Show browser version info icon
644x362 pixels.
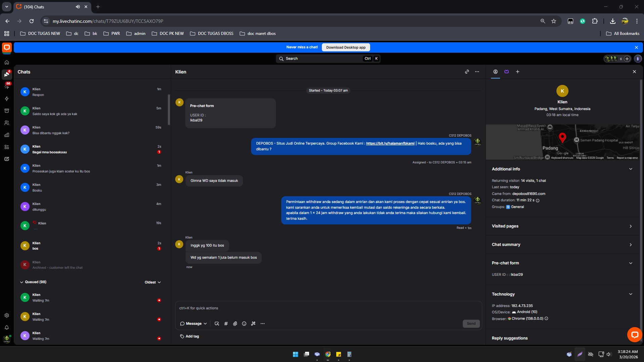click(x=546, y=319)
